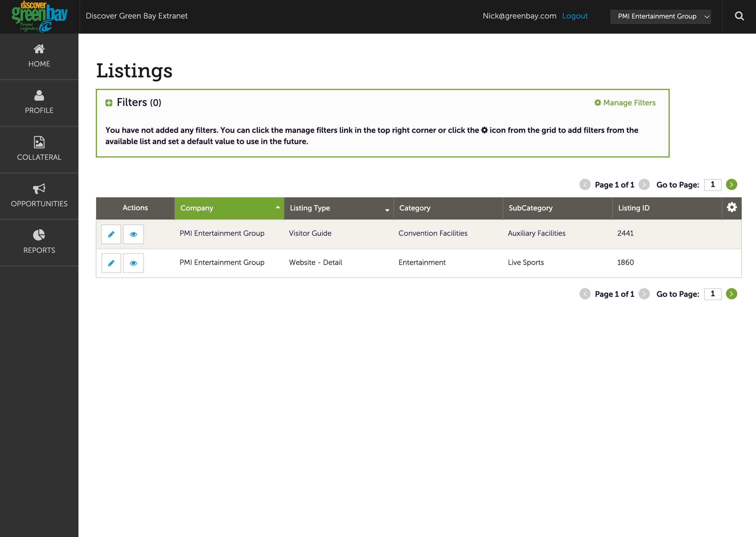Click the Go to Page field above table
Image resolution: width=756 pixels, height=537 pixels.
(713, 184)
